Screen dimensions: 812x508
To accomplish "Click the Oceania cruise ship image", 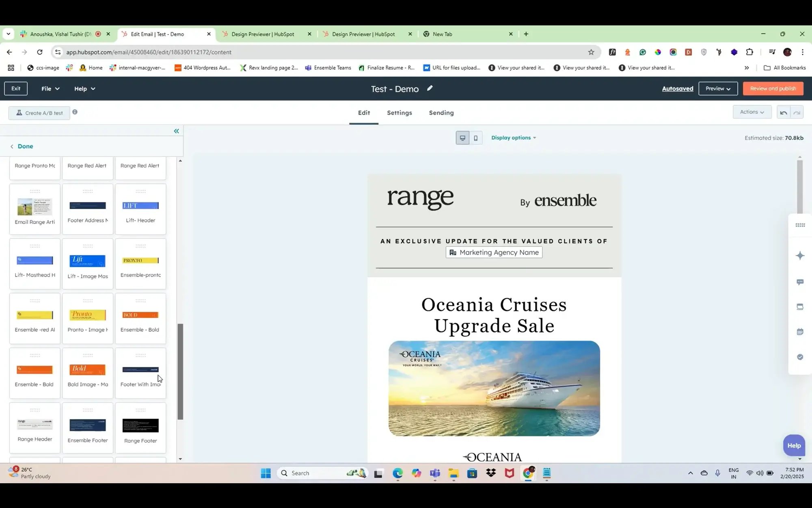I will click(x=494, y=389).
